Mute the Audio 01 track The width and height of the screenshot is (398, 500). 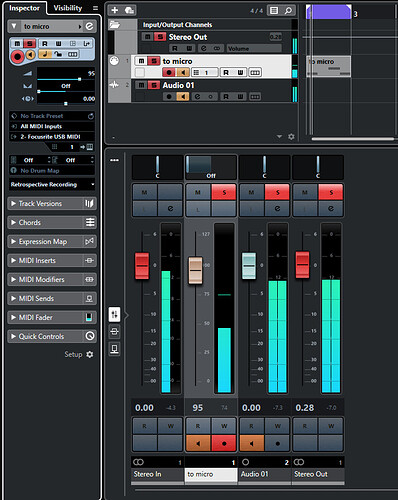[141, 85]
